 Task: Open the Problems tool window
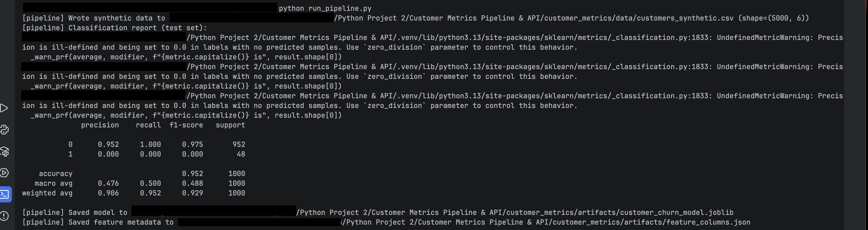4,216
